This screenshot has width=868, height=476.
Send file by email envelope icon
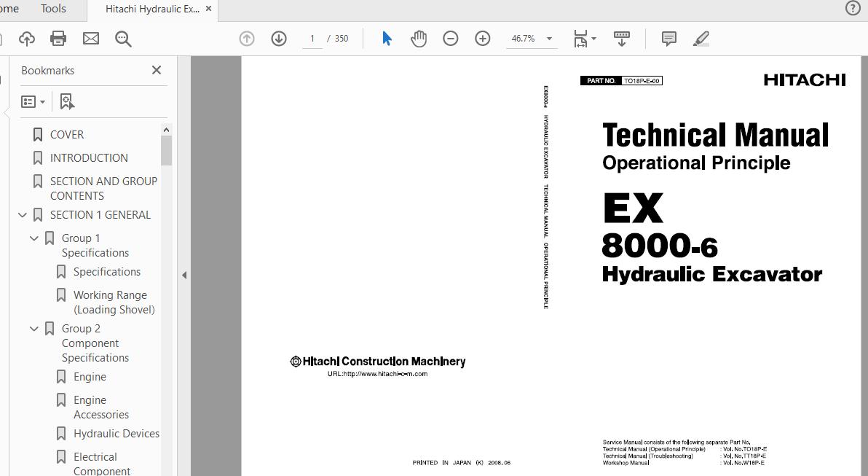[91, 38]
